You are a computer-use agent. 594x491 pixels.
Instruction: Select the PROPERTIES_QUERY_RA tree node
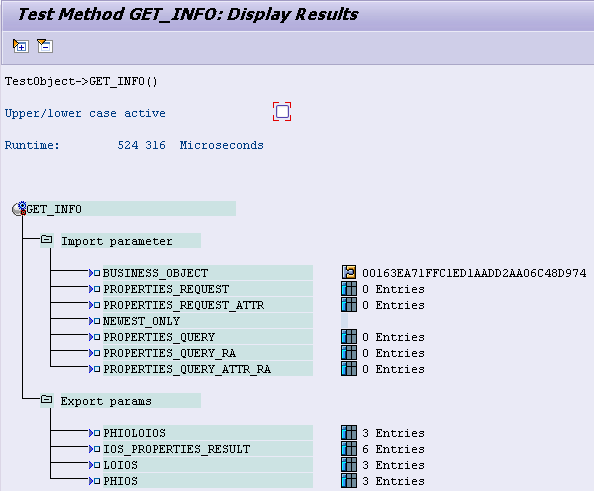[208, 353]
